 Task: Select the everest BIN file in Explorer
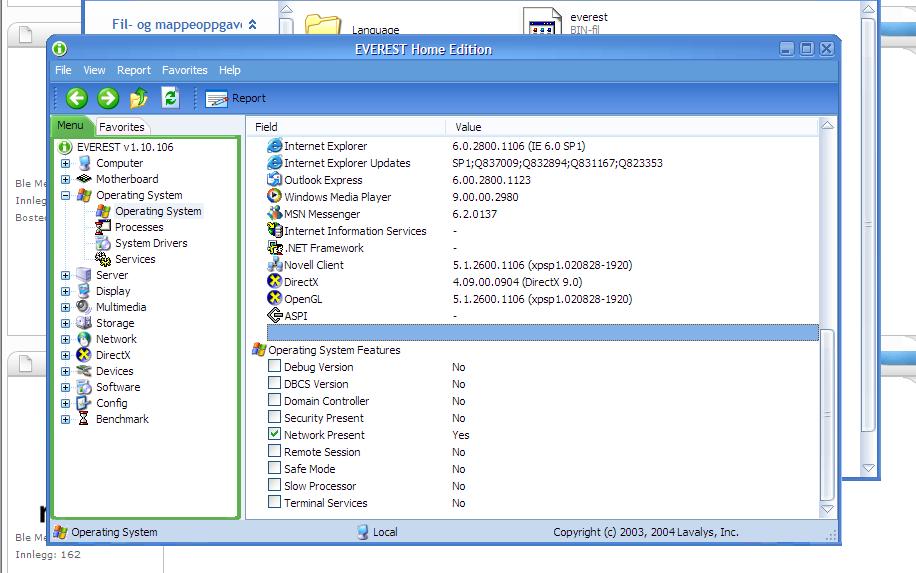click(x=565, y=22)
